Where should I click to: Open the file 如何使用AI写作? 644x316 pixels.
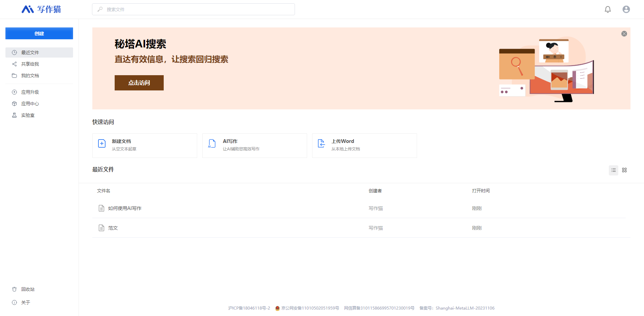[x=125, y=208]
